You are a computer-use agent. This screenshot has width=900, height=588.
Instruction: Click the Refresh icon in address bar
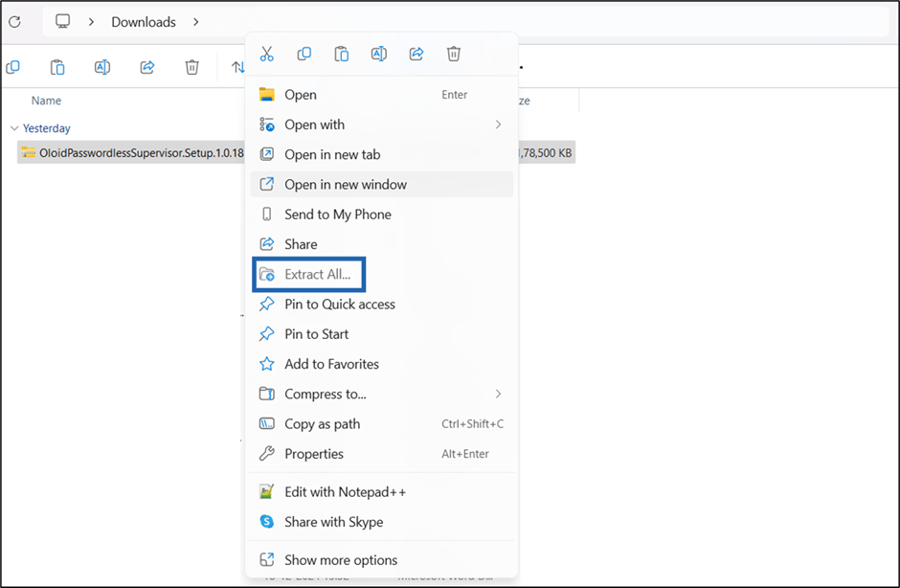coord(15,22)
